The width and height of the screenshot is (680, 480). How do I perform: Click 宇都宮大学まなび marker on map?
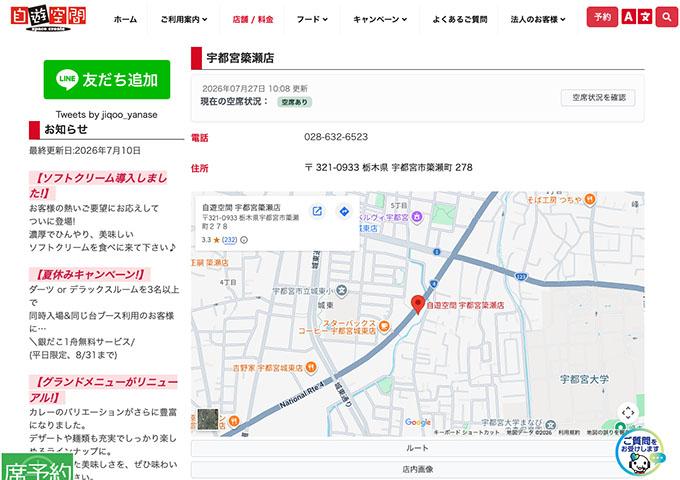tap(550, 425)
